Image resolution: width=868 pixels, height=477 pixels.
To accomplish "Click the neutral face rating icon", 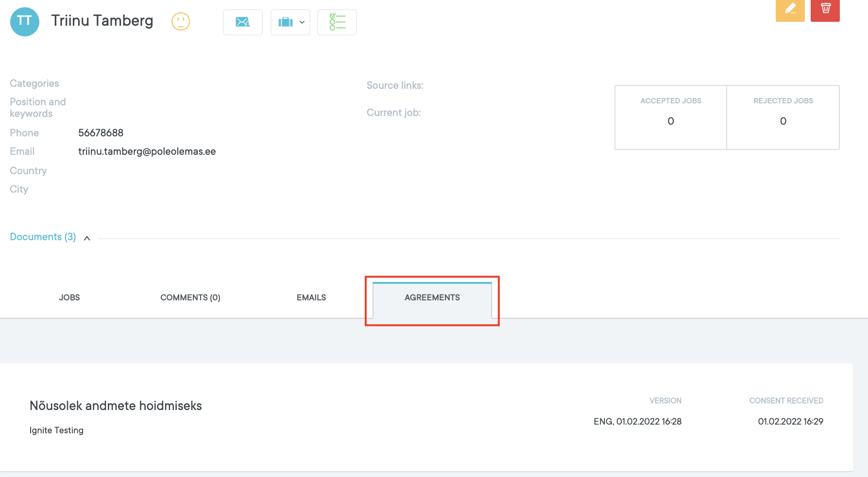I will click(181, 21).
